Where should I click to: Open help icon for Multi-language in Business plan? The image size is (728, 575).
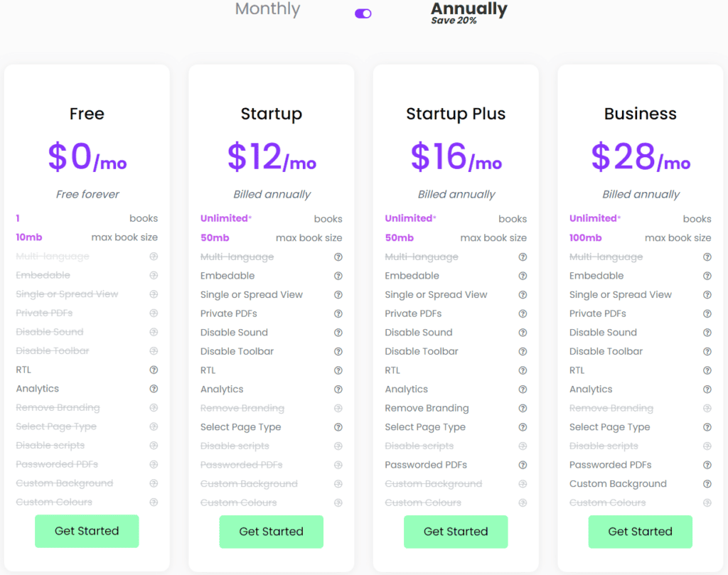(x=707, y=257)
